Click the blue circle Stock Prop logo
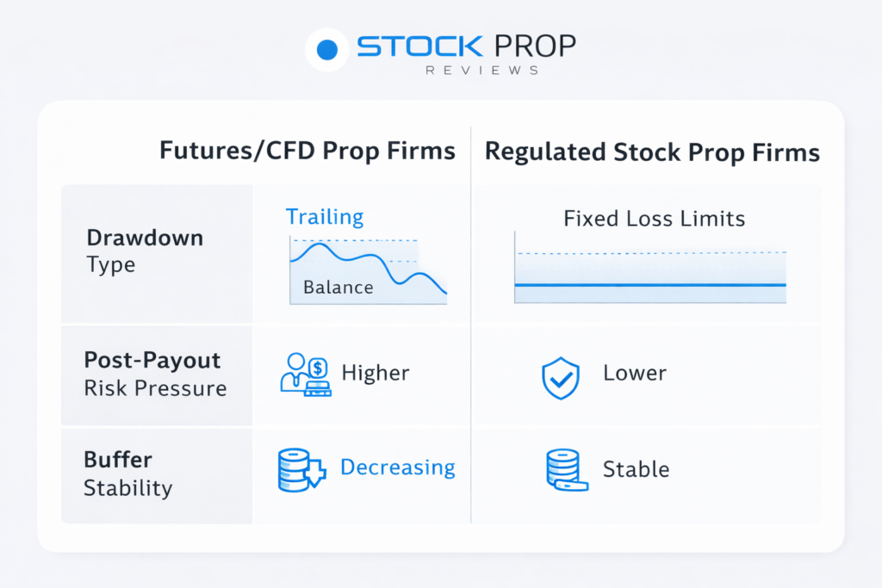Image resolution: width=882 pixels, height=588 pixels. coord(326,50)
